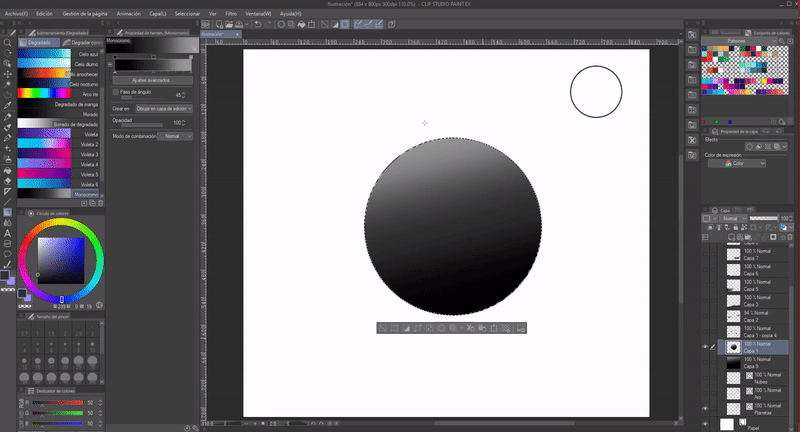Click the Undo arrow in command bar
Image resolution: width=800 pixels, height=432 pixels.
pos(258,23)
